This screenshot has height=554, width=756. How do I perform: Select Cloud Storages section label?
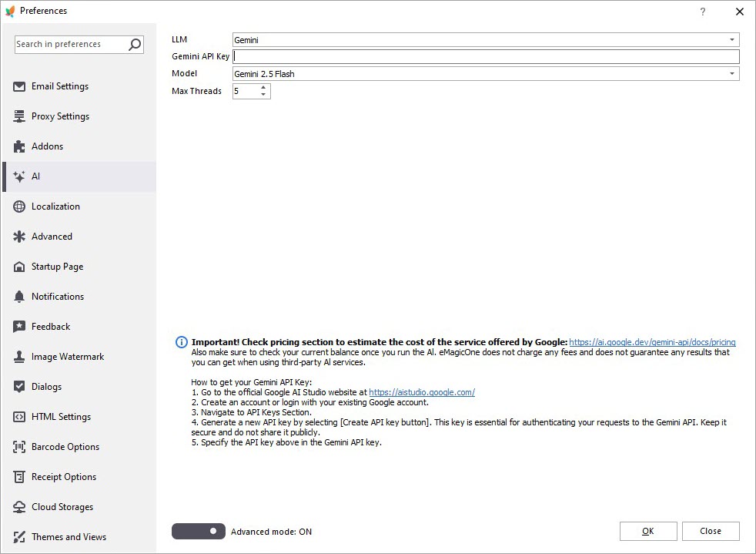coord(62,507)
